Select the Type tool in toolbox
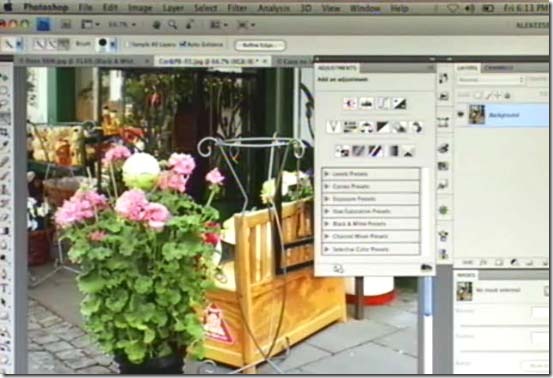Screen dimensions: 553x378 coord(5,289)
